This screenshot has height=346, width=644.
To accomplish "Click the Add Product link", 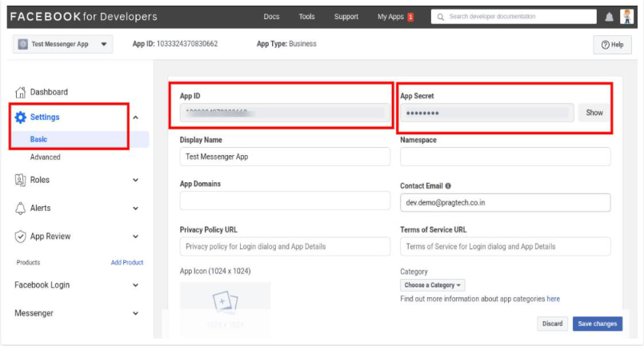I will point(127,262).
